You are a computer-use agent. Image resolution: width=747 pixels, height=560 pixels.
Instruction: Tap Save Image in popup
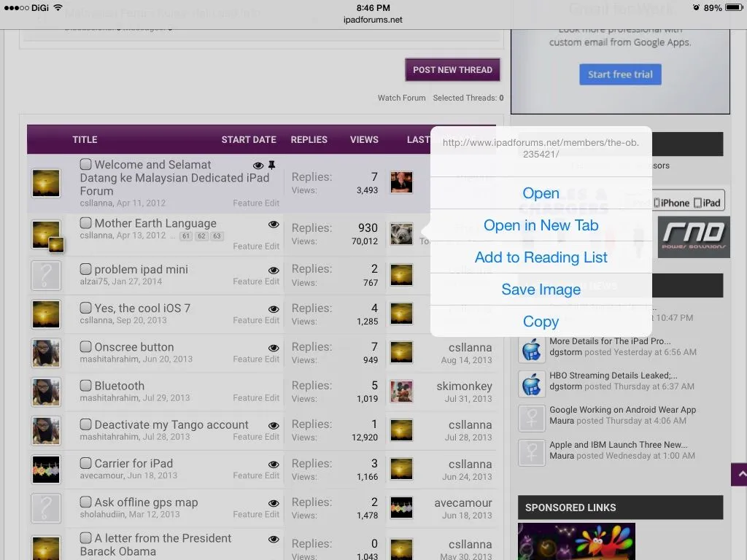541,289
